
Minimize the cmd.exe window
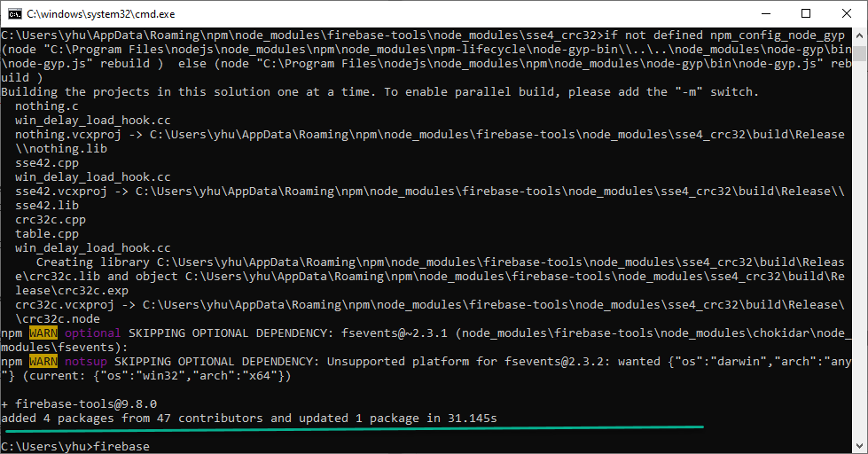click(x=766, y=14)
